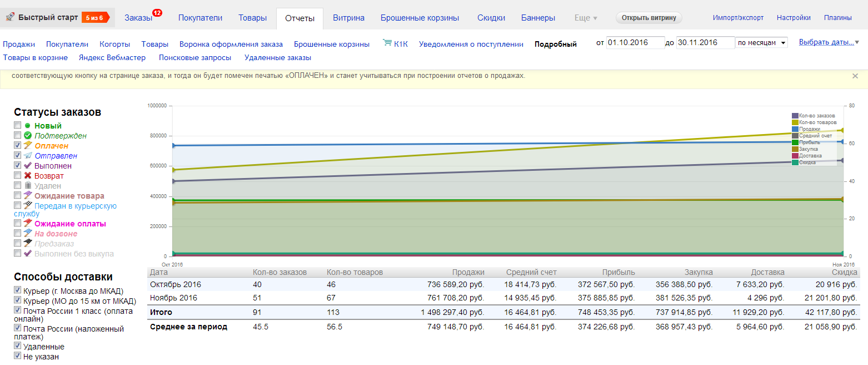Open the по месяцам grouping dropdown
868x365 pixels.
(x=761, y=43)
